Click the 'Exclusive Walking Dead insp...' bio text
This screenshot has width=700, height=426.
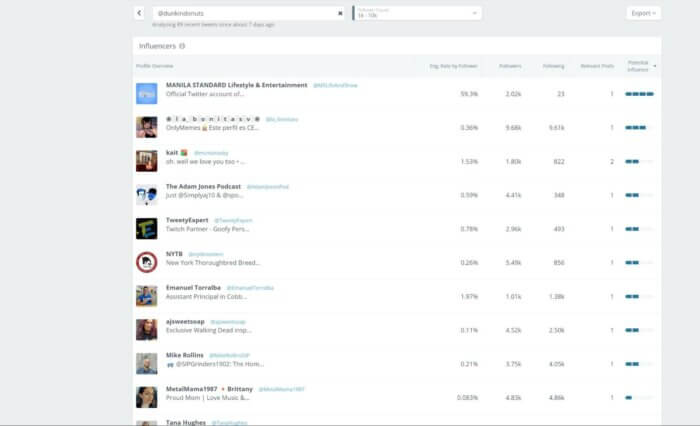pyautogui.click(x=208, y=330)
